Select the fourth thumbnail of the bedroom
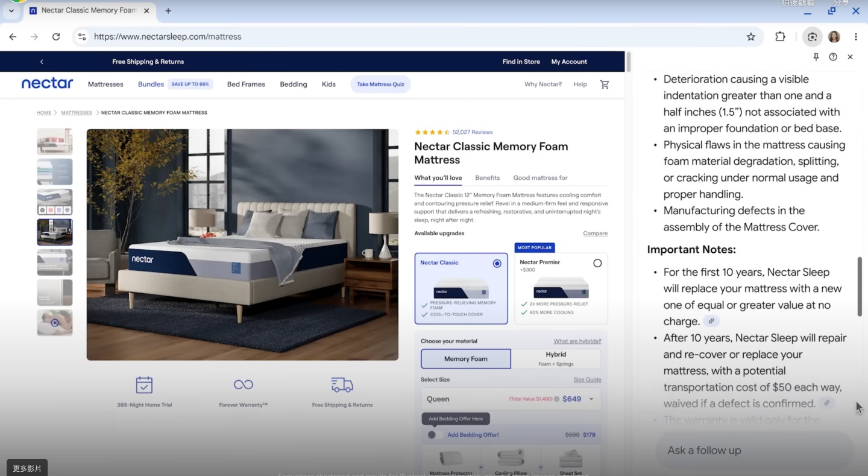 [x=55, y=232]
